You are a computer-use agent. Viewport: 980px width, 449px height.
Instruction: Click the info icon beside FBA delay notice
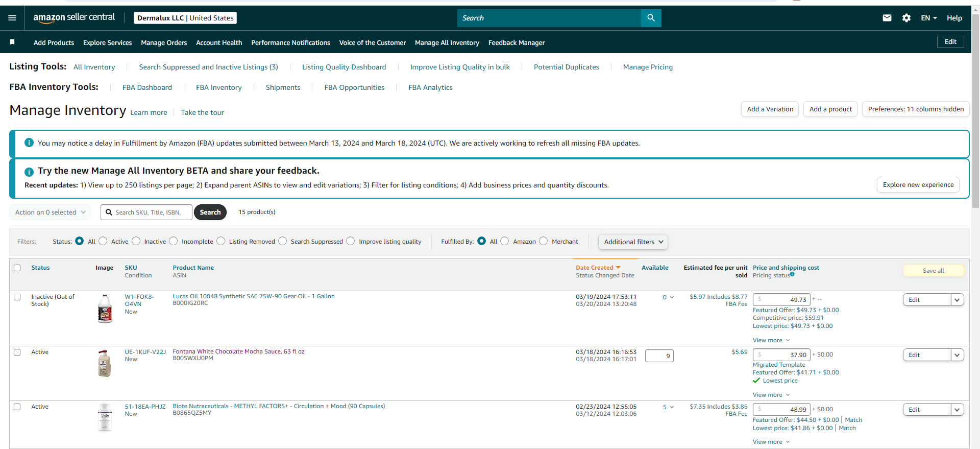(x=29, y=143)
